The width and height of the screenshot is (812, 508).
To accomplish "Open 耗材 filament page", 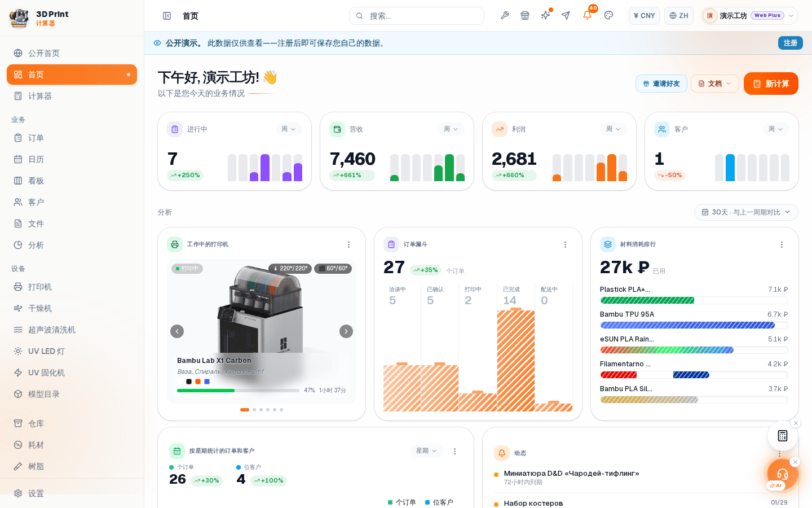I will pos(72,445).
